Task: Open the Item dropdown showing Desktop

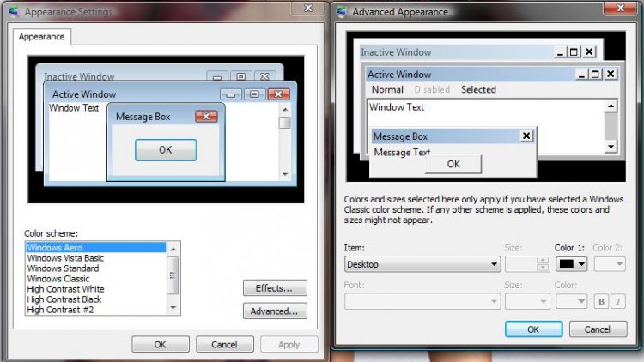Action: (x=422, y=264)
